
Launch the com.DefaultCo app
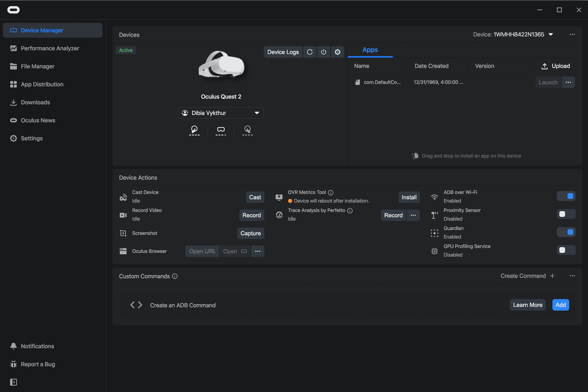548,82
